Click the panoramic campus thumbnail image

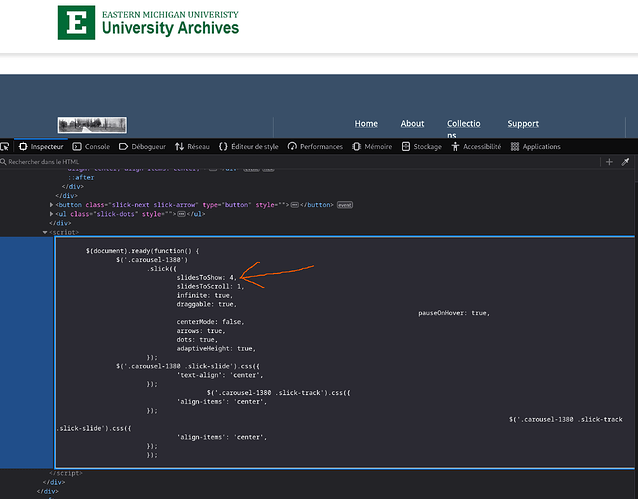pos(92,125)
